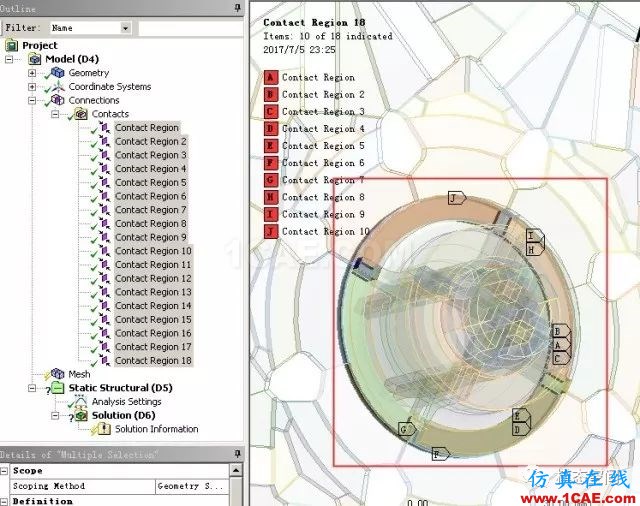Select Contact Region 3 in the tree
640x506 pixels.
tap(151, 155)
